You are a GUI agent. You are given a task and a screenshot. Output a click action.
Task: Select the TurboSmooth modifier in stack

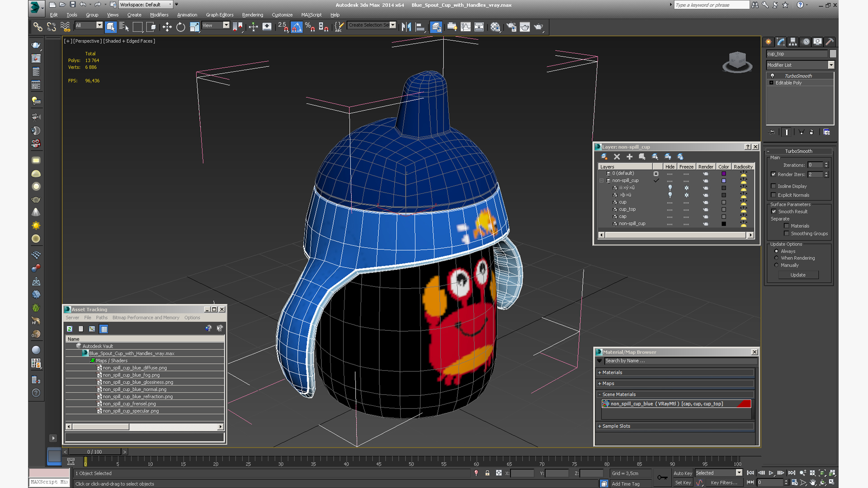pyautogui.click(x=798, y=76)
